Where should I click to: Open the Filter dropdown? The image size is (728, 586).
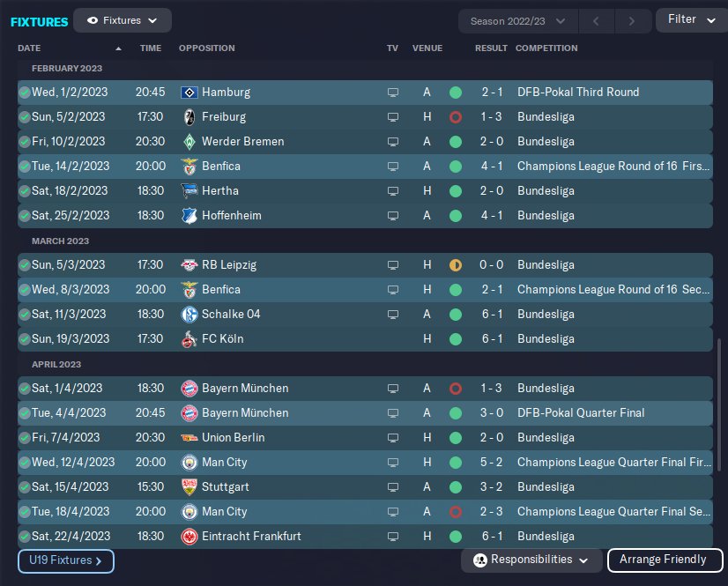(691, 20)
